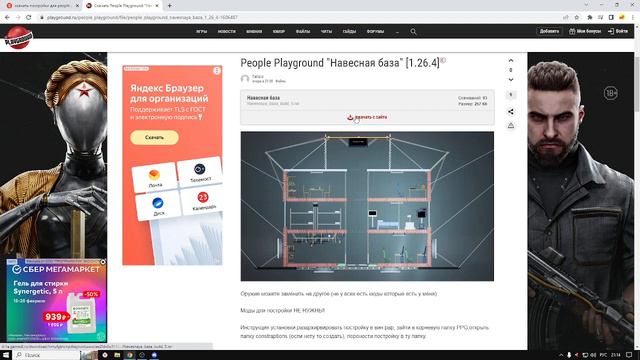The image size is (640, 360).
Task: Open the side panel icon in the Chrome toolbar
Action: [x=611, y=18]
